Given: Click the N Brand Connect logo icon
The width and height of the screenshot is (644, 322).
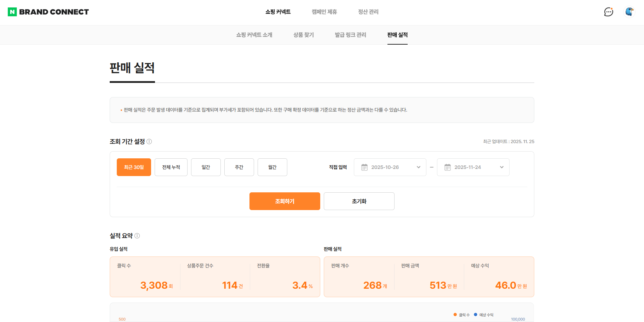Looking at the screenshot, I should coord(12,12).
